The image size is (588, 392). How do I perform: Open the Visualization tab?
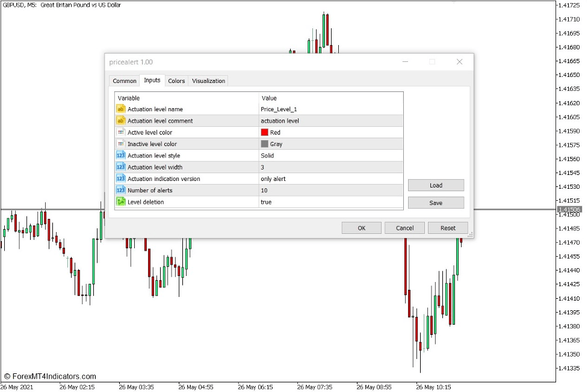[208, 81]
